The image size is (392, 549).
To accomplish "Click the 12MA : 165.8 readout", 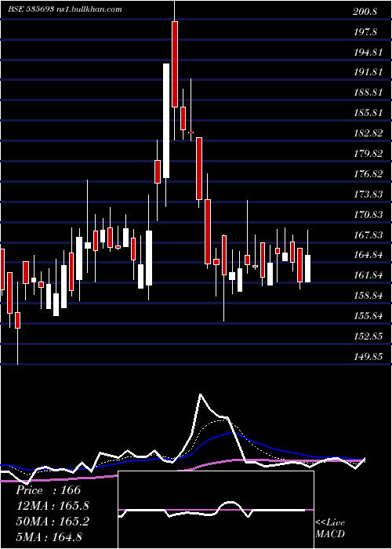I will tap(53, 506).
